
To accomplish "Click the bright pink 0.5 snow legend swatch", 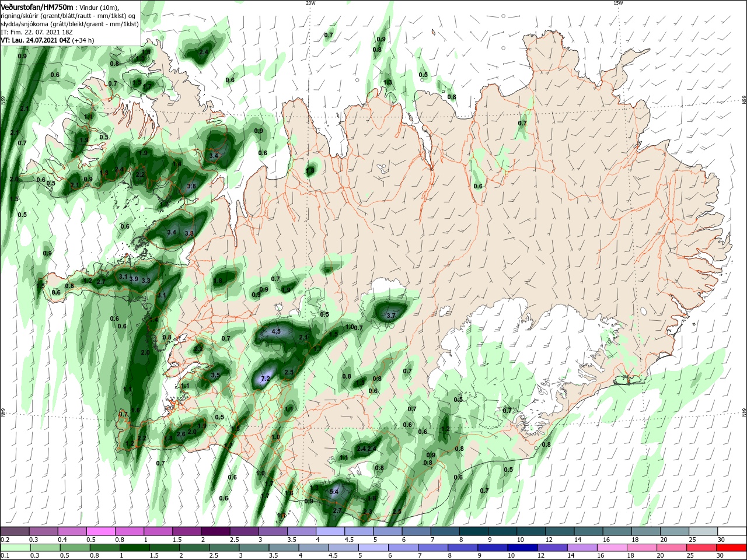I will point(101,531).
